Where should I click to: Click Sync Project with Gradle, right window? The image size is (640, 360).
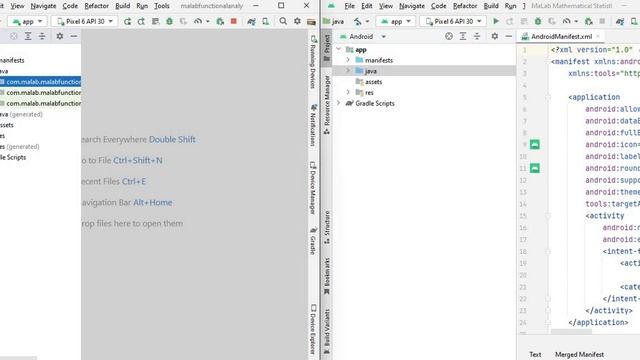tap(620, 21)
